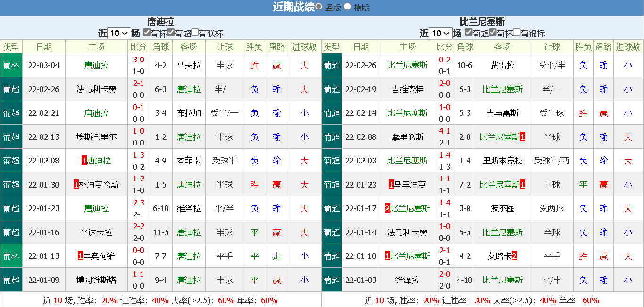Click 近期战绩 title bar text
This screenshot has height=307, width=644.
293,7
